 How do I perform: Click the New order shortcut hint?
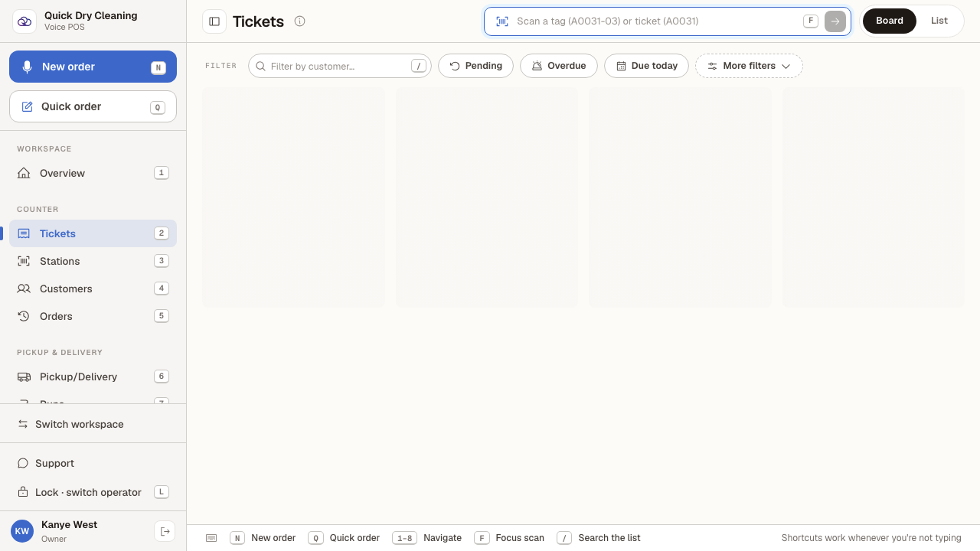(x=263, y=538)
